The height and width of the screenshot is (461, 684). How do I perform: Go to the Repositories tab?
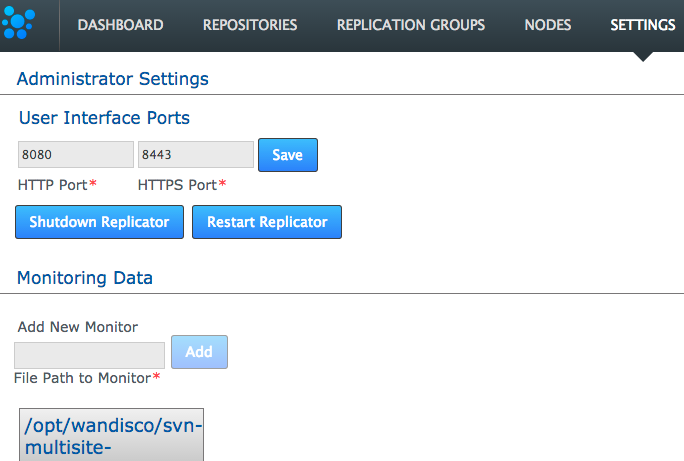coord(250,25)
